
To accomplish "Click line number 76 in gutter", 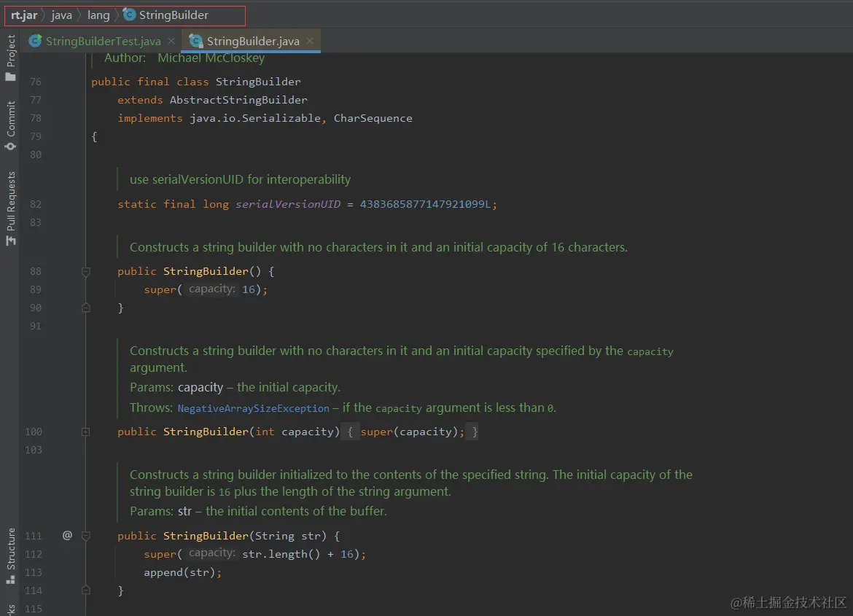I will (36, 82).
